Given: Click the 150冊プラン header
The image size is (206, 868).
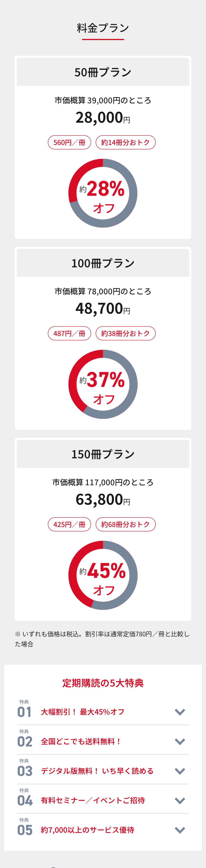Looking at the screenshot, I should coord(103,454).
